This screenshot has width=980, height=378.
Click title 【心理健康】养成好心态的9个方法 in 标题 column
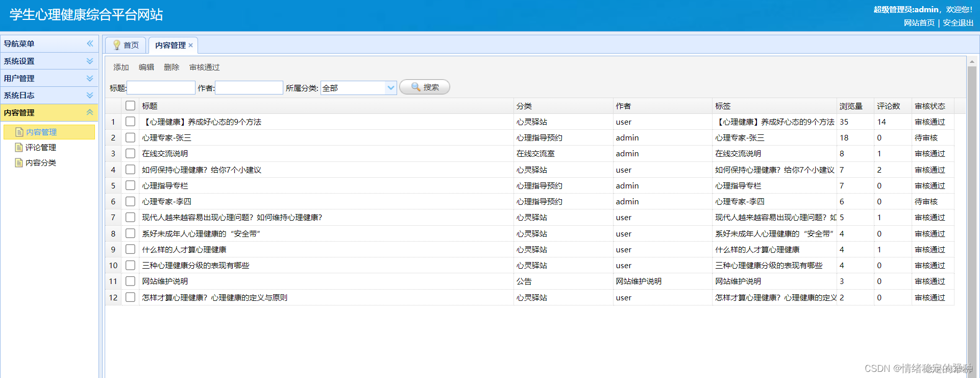(202, 122)
